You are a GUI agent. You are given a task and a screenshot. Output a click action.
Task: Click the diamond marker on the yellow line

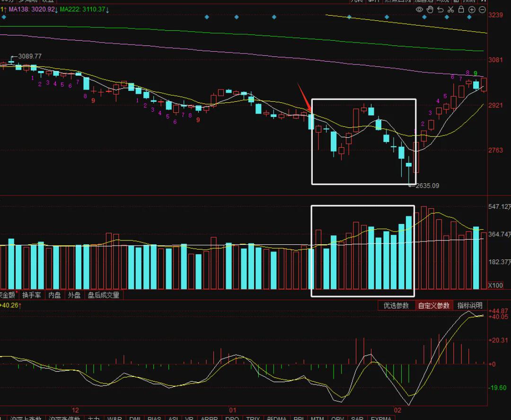click(x=349, y=17)
